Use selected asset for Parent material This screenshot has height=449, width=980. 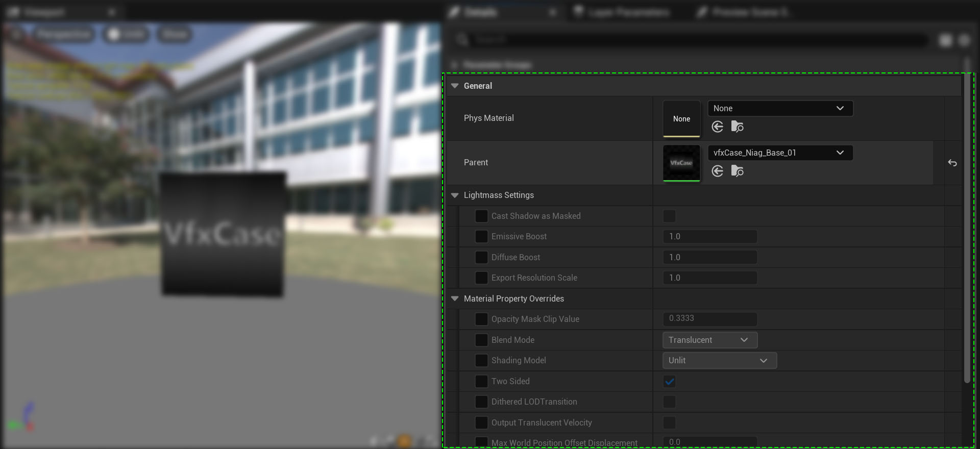tap(717, 171)
